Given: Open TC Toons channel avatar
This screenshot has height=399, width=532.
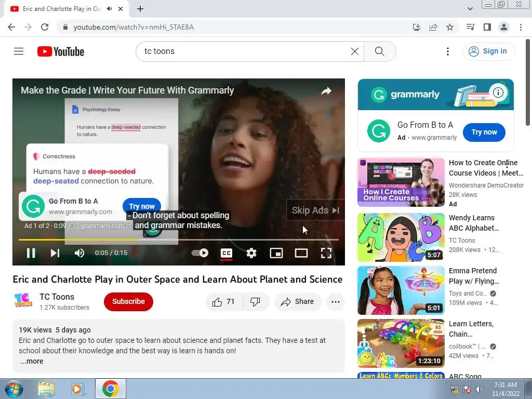Looking at the screenshot, I should [23, 301].
